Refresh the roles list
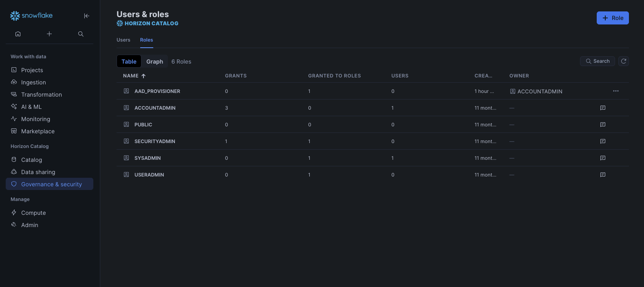 tap(623, 61)
